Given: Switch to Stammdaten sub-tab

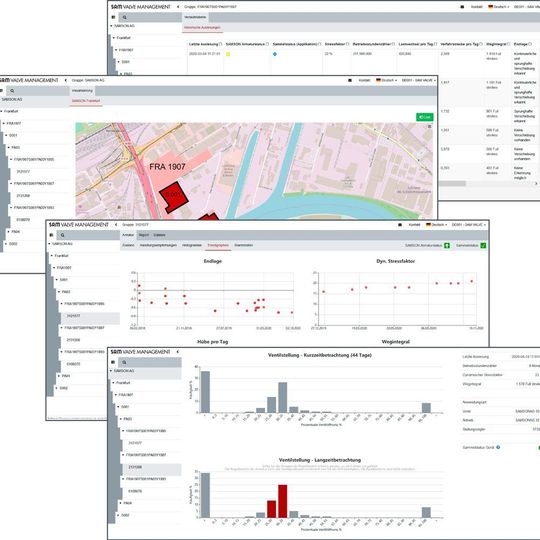Looking at the screenshot, I should pos(243,245).
